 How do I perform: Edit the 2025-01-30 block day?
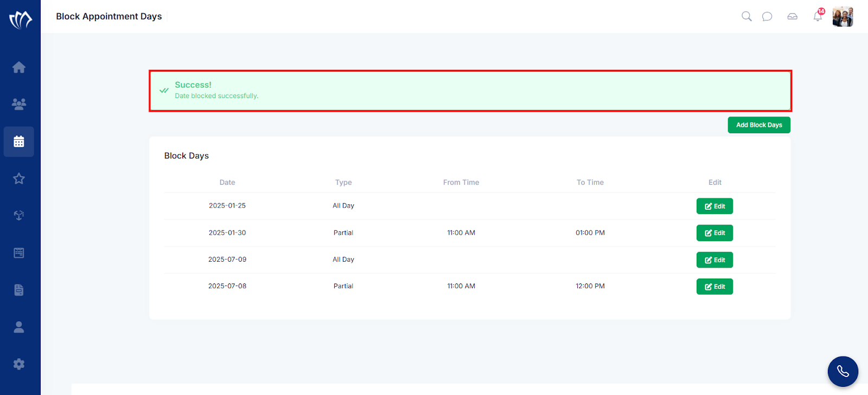(x=714, y=233)
